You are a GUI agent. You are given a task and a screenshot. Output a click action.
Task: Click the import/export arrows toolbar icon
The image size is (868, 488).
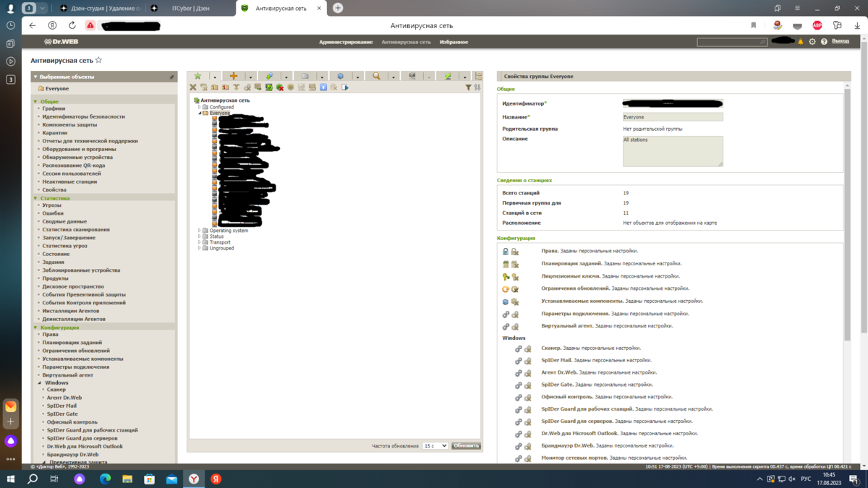click(269, 76)
